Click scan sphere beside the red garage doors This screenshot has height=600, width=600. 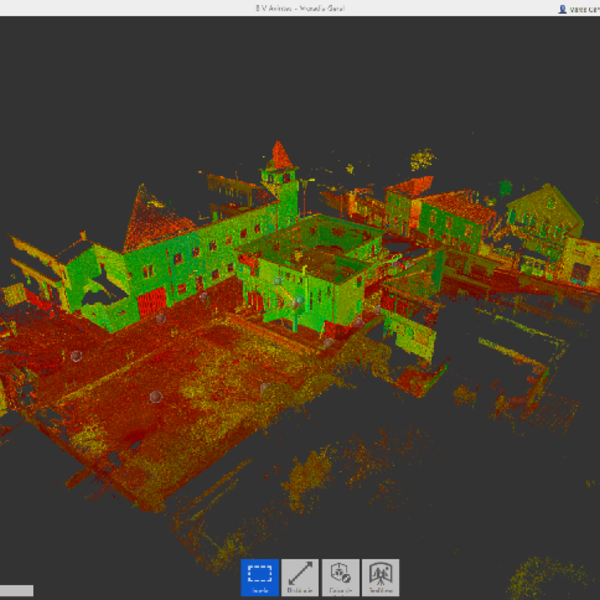point(160,319)
